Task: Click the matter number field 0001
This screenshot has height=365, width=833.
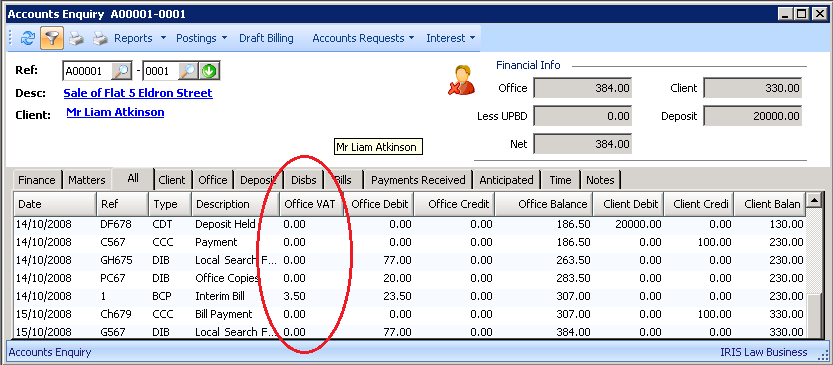Action: tap(161, 71)
